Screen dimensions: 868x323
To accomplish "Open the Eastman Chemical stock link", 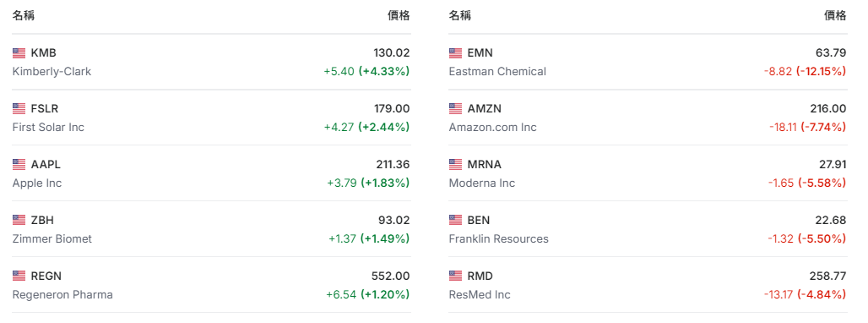I will pyautogui.click(x=497, y=72).
